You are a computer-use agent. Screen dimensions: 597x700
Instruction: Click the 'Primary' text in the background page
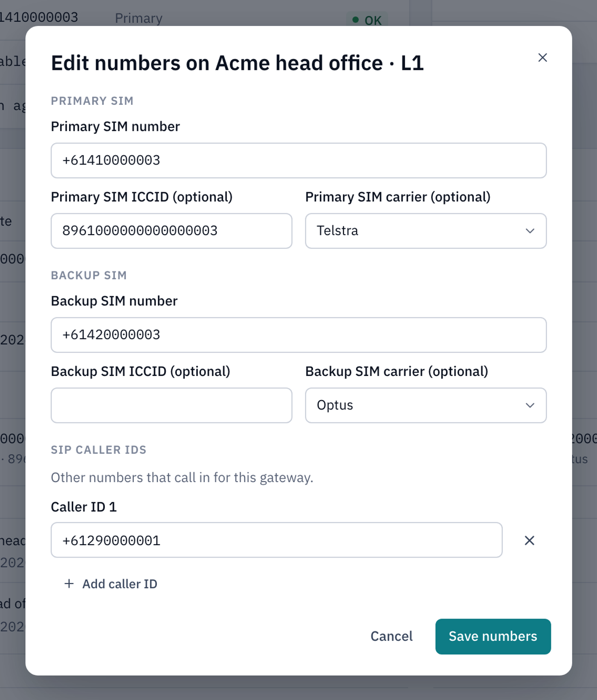click(x=139, y=18)
